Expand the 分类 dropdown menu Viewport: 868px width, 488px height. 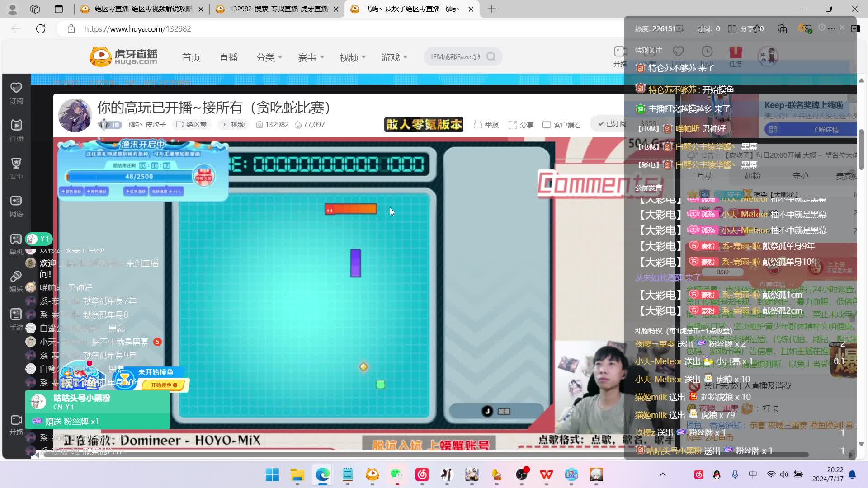pos(269,57)
